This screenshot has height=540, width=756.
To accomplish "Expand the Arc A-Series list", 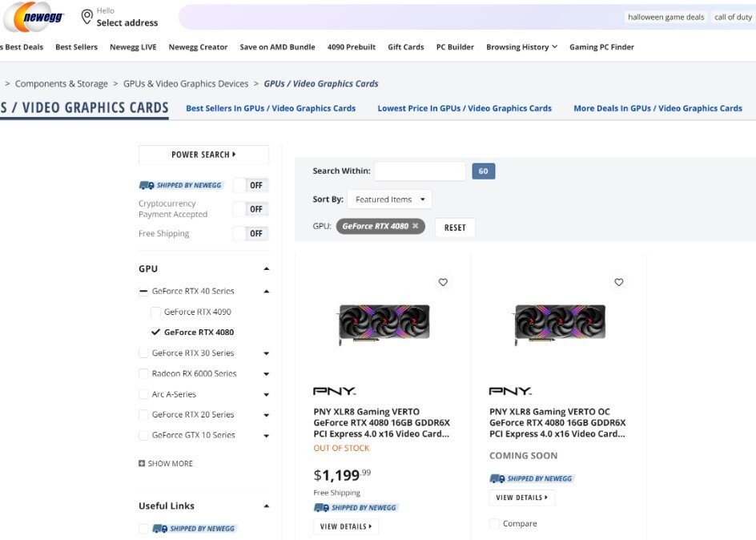I will [x=266, y=394].
